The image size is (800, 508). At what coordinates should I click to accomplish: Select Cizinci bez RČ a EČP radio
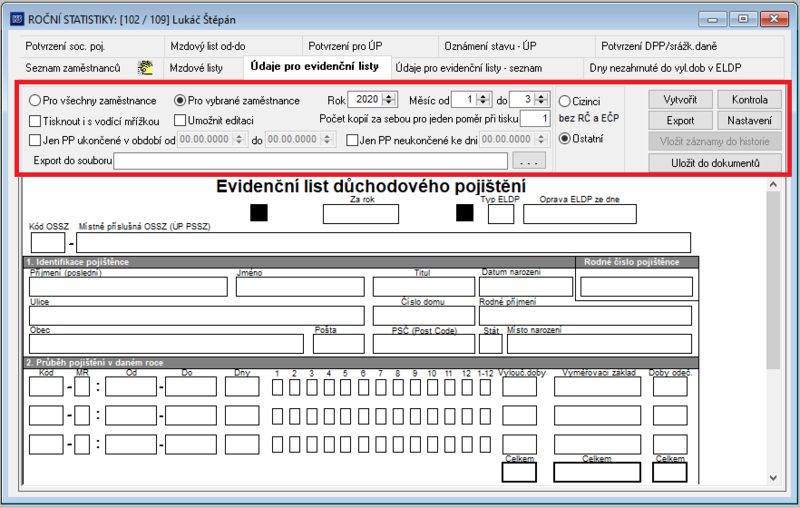click(x=564, y=101)
